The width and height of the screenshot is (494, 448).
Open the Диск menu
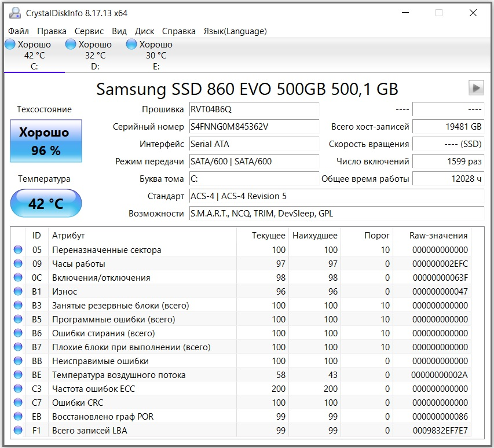[x=144, y=31]
